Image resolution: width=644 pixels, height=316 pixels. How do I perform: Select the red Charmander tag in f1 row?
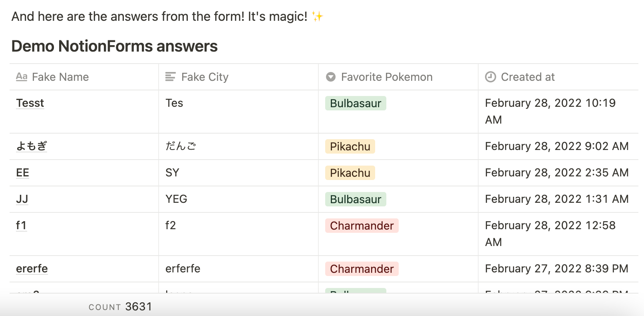click(x=362, y=226)
